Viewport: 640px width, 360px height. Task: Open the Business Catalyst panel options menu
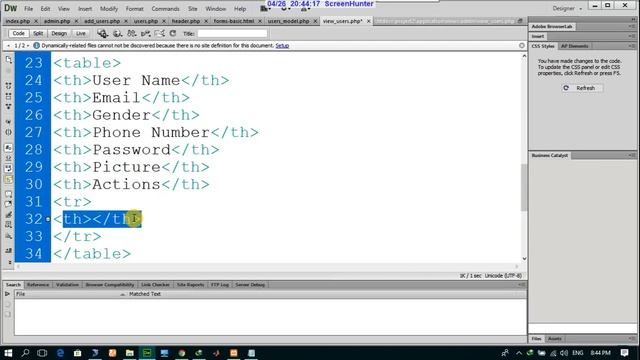632,156
